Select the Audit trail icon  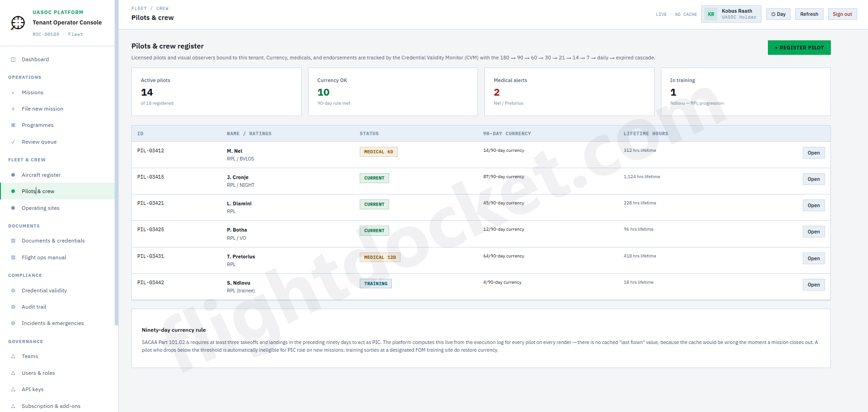tap(14, 307)
